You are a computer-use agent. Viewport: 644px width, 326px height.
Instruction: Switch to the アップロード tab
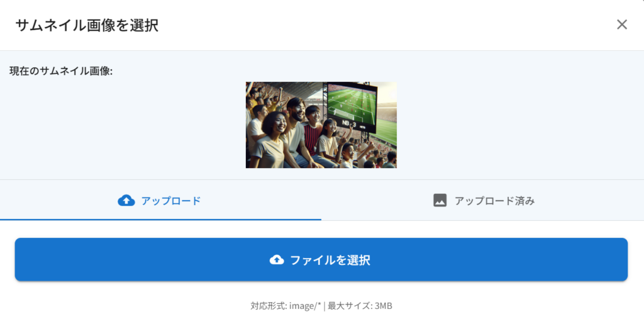(x=160, y=200)
